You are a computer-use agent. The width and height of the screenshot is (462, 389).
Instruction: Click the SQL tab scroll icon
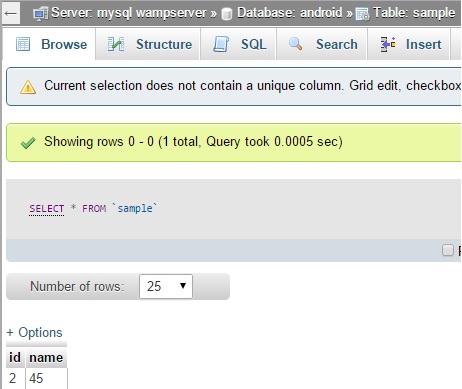[221, 44]
